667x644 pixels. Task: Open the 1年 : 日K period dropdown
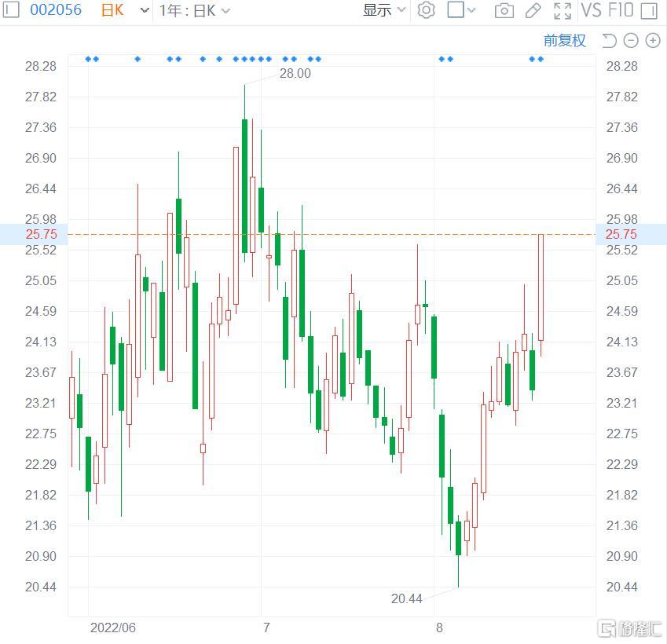click(194, 10)
